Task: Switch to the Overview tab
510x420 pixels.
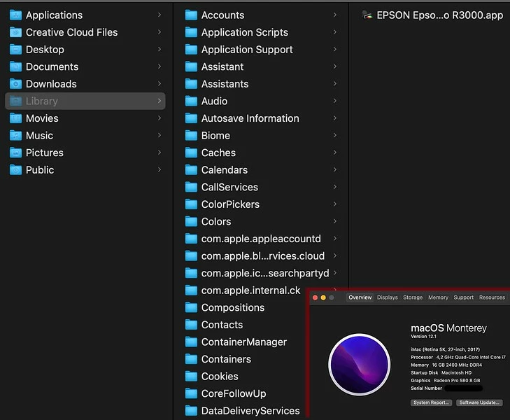Action: tap(360, 297)
